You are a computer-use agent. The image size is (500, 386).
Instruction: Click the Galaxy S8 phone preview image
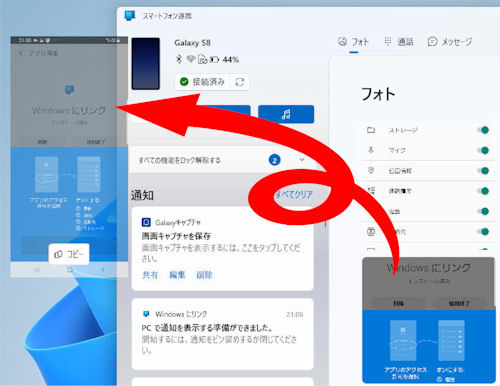pyautogui.click(x=146, y=64)
